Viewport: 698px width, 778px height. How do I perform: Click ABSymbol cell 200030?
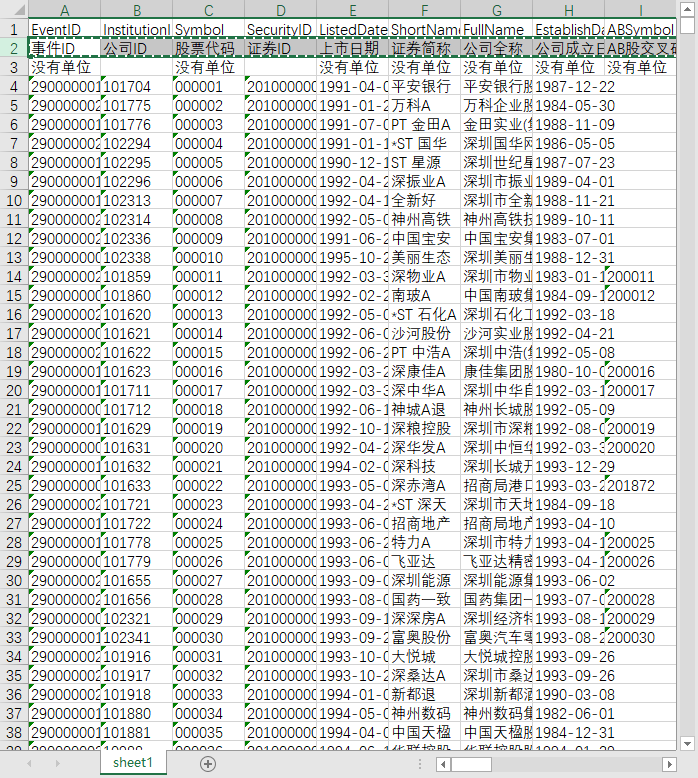pos(640,637)
